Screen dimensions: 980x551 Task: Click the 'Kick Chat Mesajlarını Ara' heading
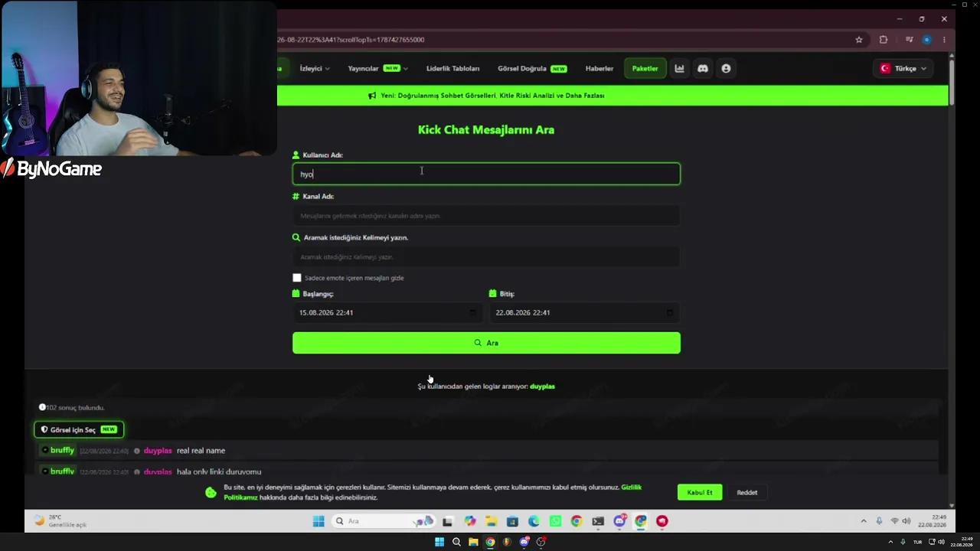[486, 130]
